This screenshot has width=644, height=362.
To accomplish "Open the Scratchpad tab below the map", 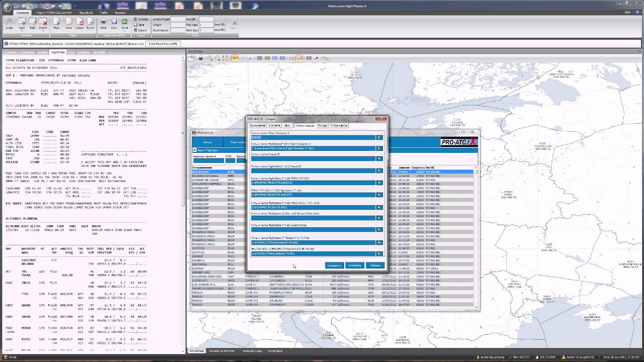I will pyautogui.click(x=275, y=351).
